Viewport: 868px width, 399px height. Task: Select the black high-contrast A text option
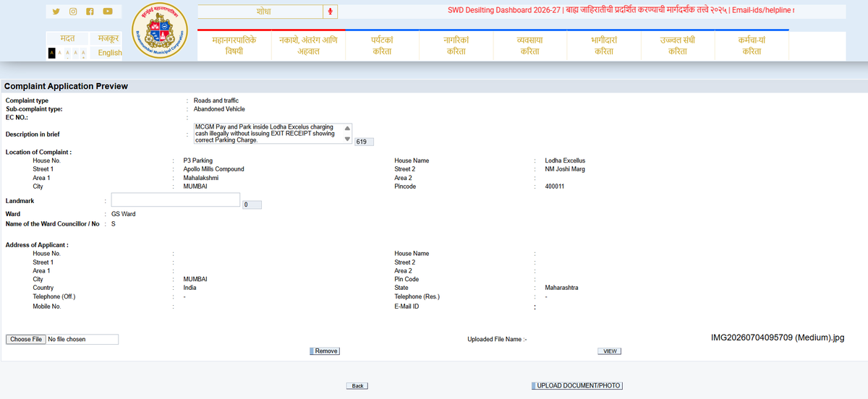point(51,53)
